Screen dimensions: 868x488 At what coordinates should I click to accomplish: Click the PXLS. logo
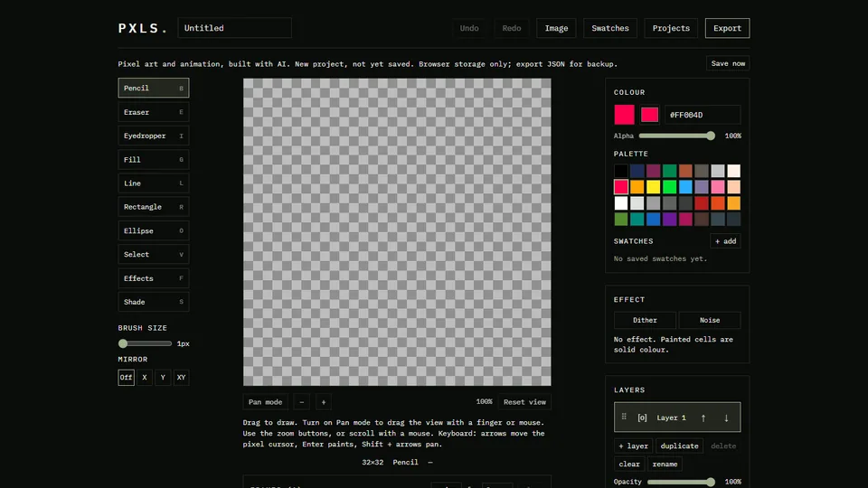(x=142, y=28)
